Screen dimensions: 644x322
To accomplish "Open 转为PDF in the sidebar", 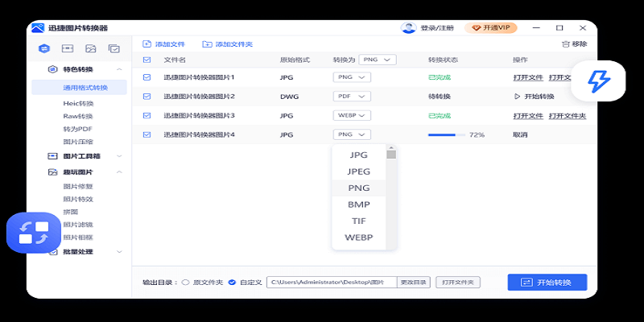I will pyautogui.click(x=78, y=129).
